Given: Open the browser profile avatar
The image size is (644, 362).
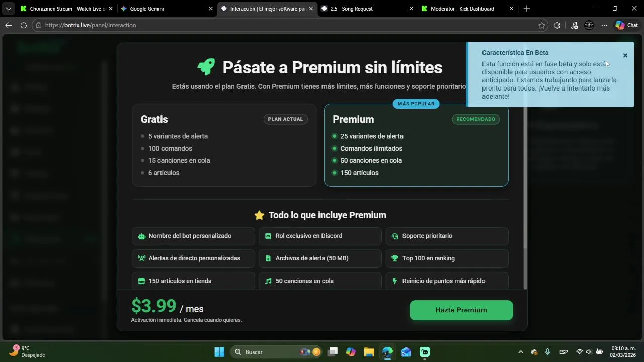Looking at the screenshot, I should [x=589, y=25].
